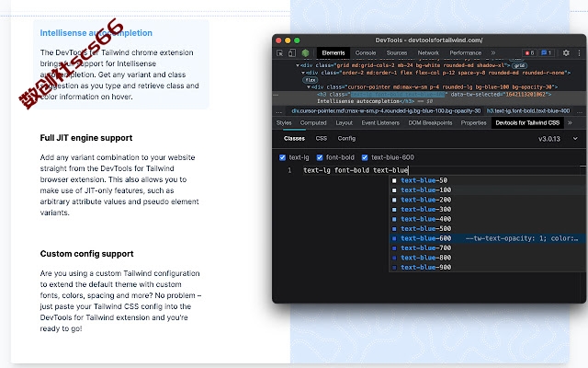The image size is (588, 368).
Task: Open the DevTools three-dot menu
Action: click(x=579, y=53)
